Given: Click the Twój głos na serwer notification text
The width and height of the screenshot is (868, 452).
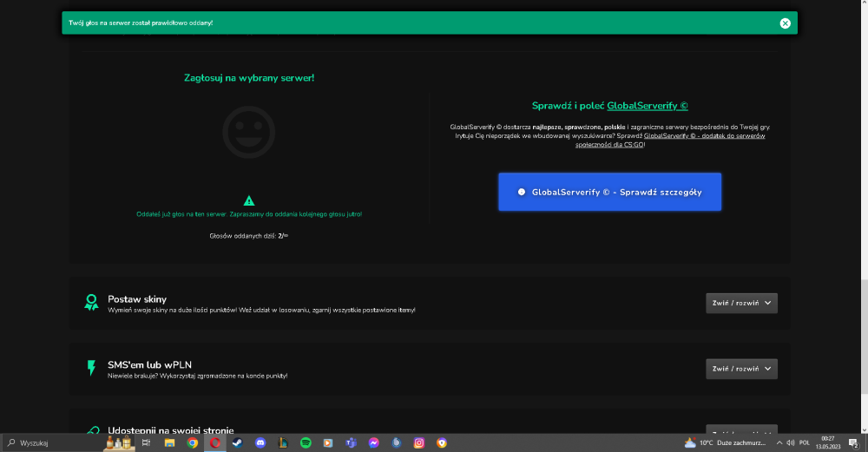Looking at the screenshot, I should pos(141,23).
